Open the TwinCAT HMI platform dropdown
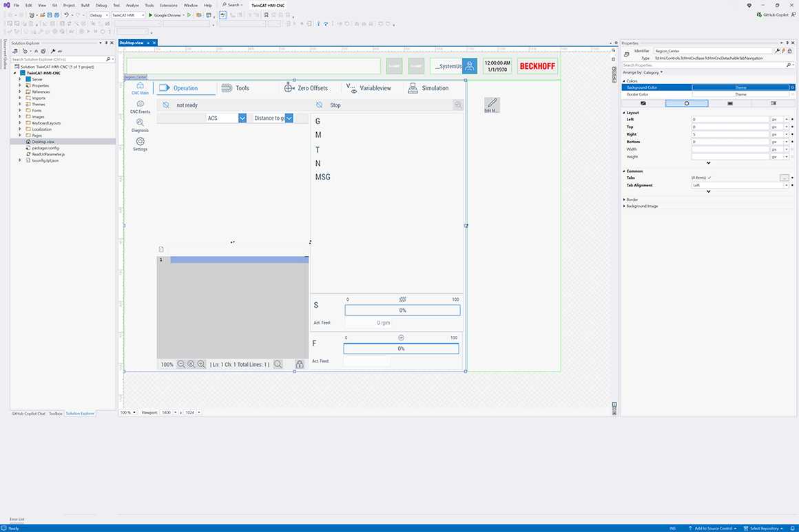Viewport: 799px width, 532px height. point(128,15)
